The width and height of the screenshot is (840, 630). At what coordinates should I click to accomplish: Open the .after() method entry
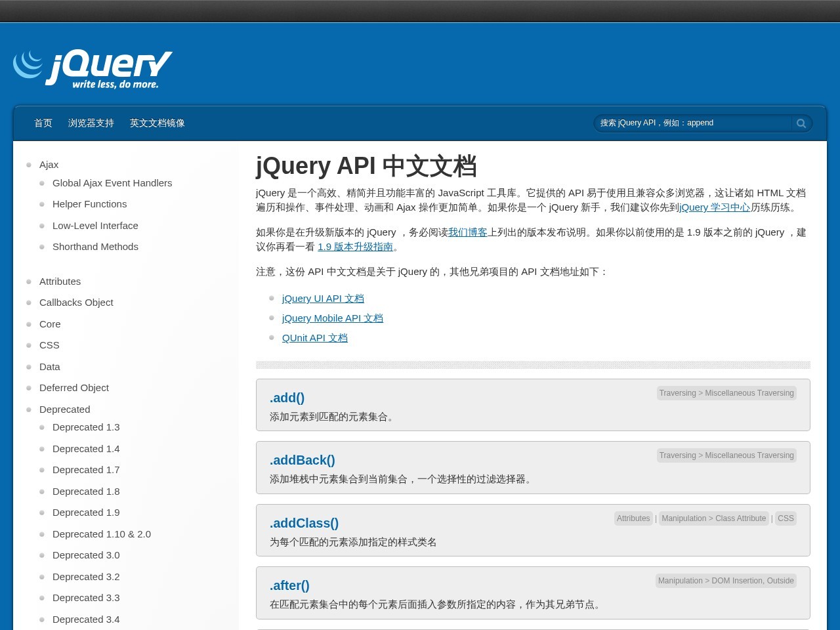coord(289,585)
